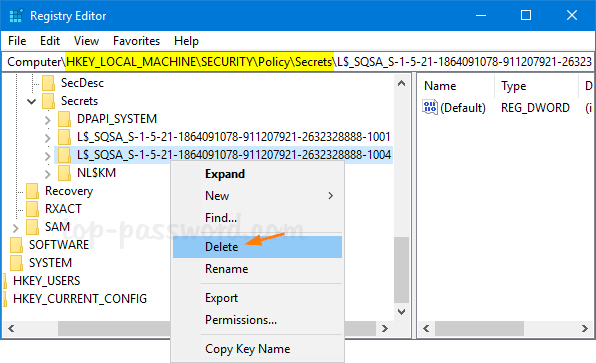The width and height of the screenshot is (596, 363).
Task: Open the Help menu
Action: point(186,41)
